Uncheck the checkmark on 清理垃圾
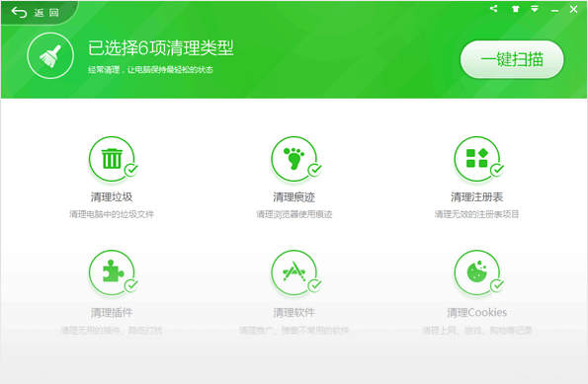The width and height of the screenshot is (588, 384). pyautogui.click(x=131, y=170)
